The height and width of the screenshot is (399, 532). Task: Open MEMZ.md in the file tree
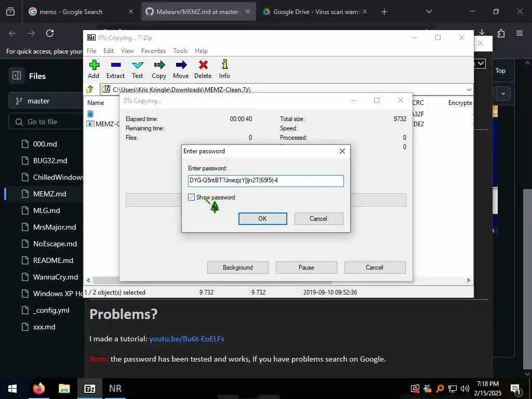pyautogui.click(x=49, y=194)
